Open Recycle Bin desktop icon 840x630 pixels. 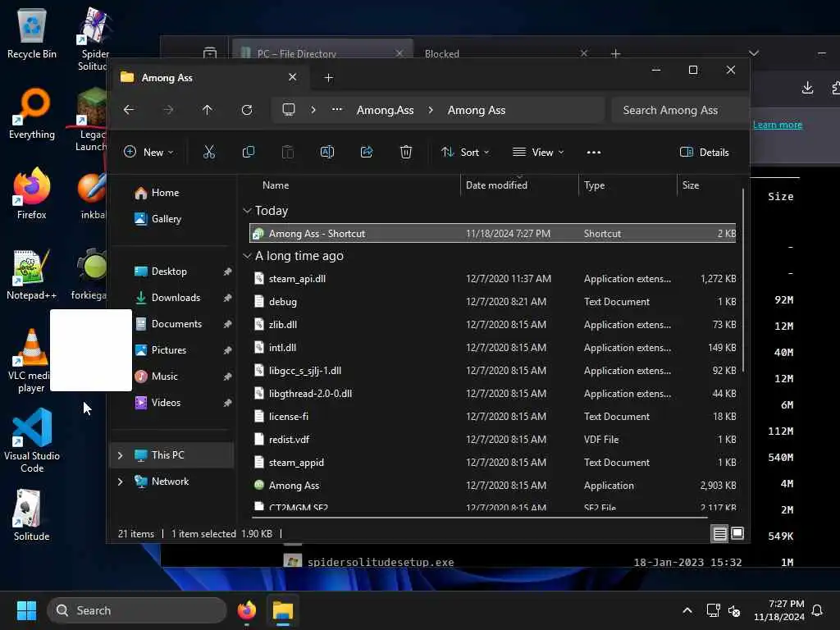32,33
